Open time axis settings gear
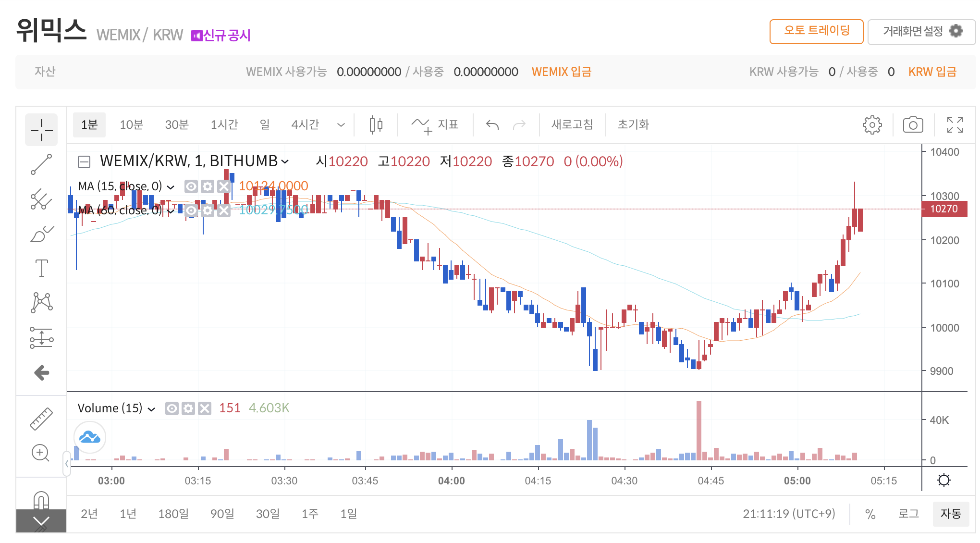 pyautogui.click(x=944, y=480)
